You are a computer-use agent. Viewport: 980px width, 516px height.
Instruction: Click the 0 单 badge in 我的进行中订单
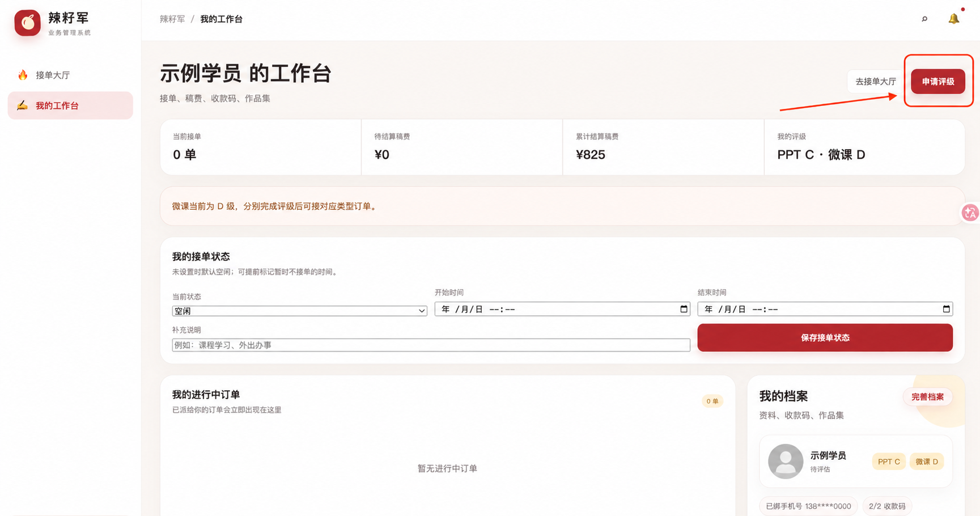712,401
